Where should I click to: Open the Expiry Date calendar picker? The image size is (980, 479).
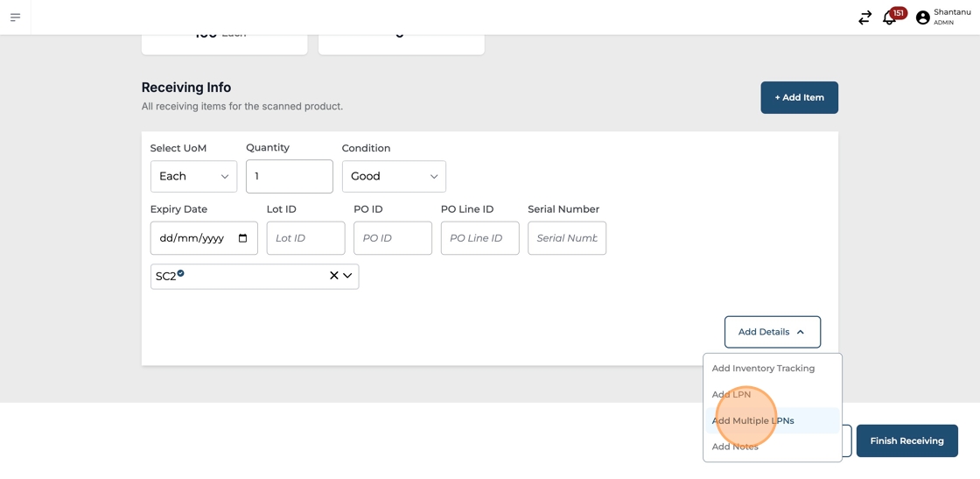[x=242, y=238]
